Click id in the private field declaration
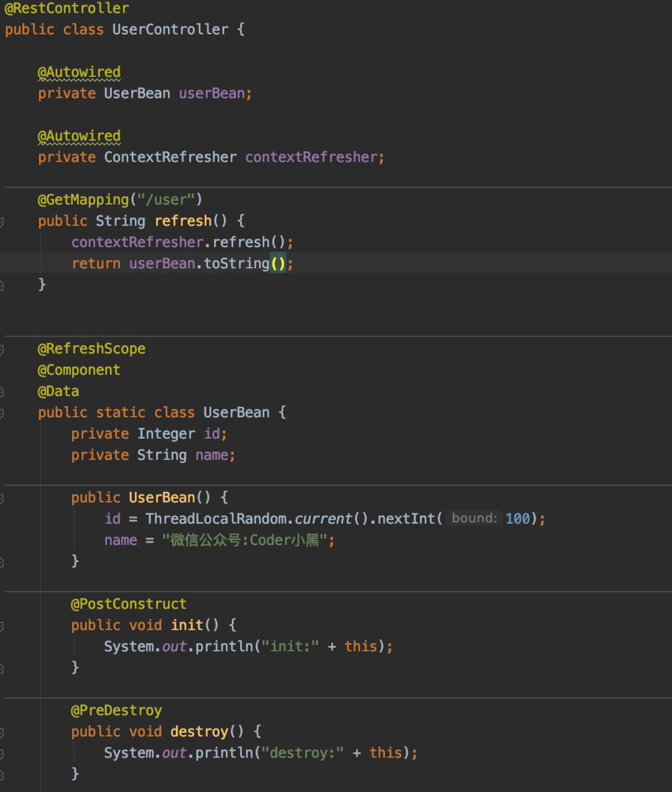 211,433
